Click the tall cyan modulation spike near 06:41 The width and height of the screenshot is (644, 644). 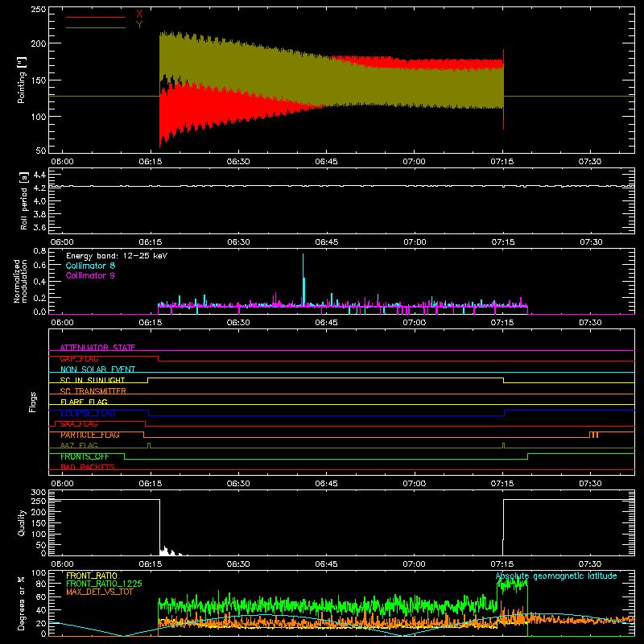303,279
